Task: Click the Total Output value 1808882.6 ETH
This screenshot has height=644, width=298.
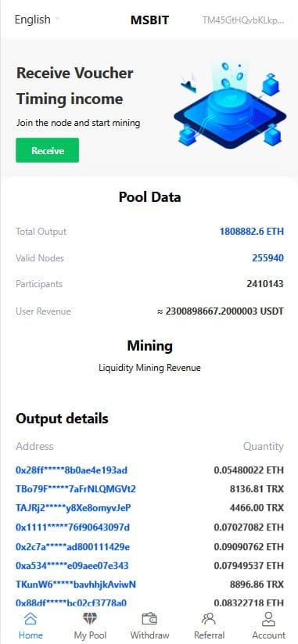Action: (252, 232)
